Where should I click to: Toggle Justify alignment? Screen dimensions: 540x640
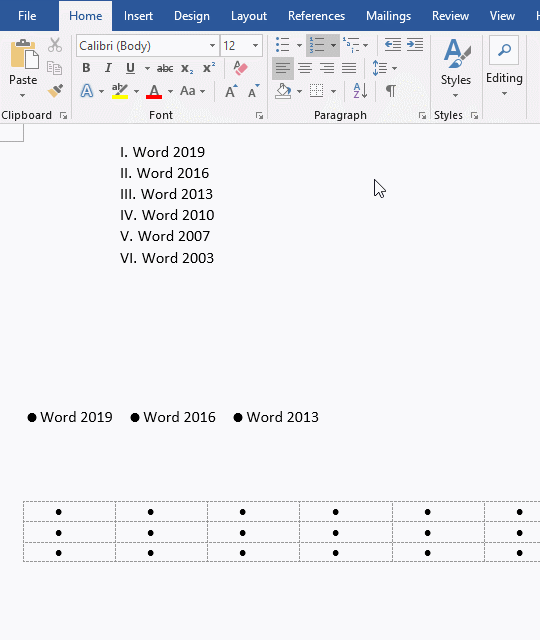click(x=349, y=68)
